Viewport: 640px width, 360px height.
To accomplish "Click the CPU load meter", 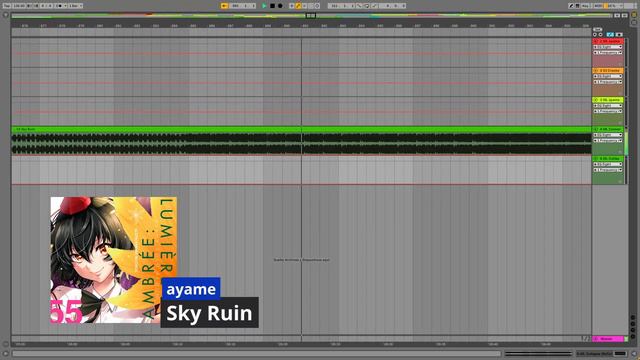I will pos(612,6).
